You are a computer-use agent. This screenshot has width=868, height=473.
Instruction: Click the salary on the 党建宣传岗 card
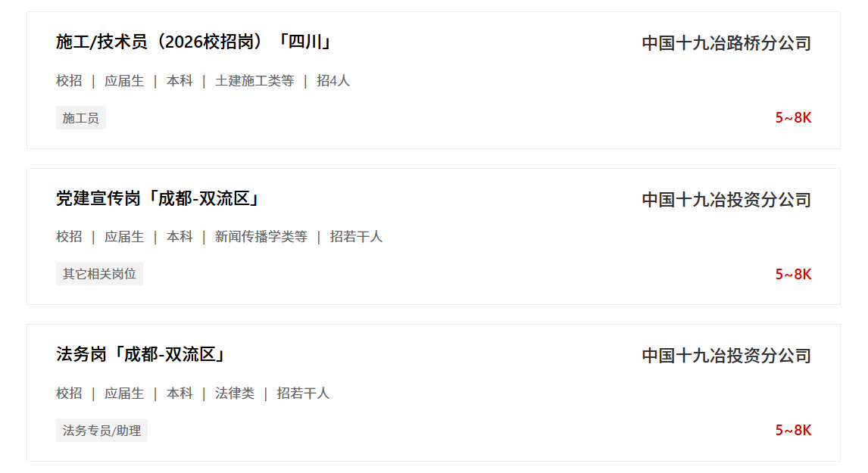coord(793,274)
